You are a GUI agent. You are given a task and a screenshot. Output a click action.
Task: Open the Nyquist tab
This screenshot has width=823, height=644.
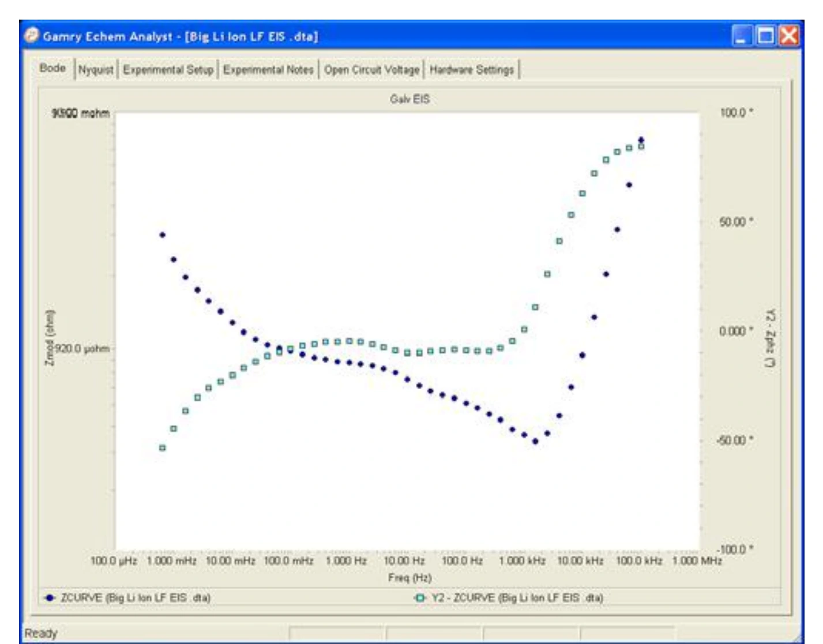96,70
